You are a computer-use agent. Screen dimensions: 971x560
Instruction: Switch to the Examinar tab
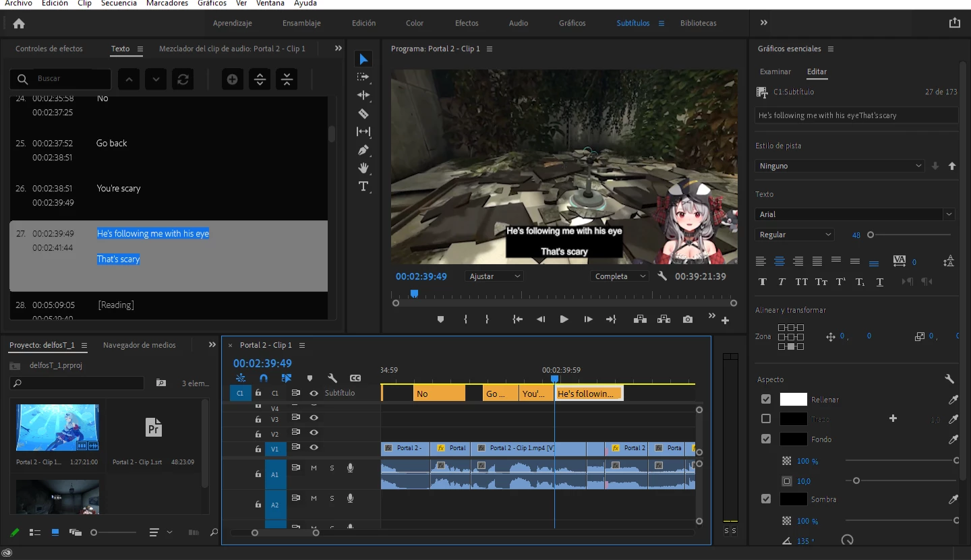775,71
